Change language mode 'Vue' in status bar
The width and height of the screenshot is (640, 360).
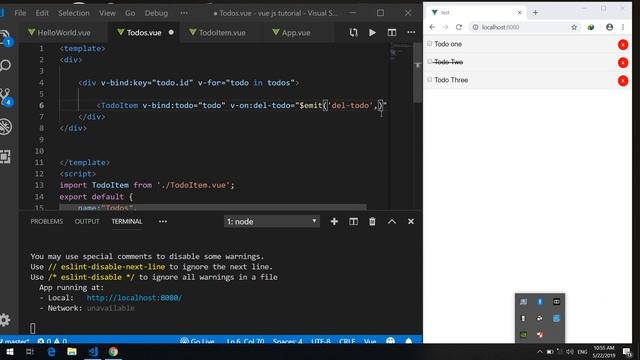point(370,341)
